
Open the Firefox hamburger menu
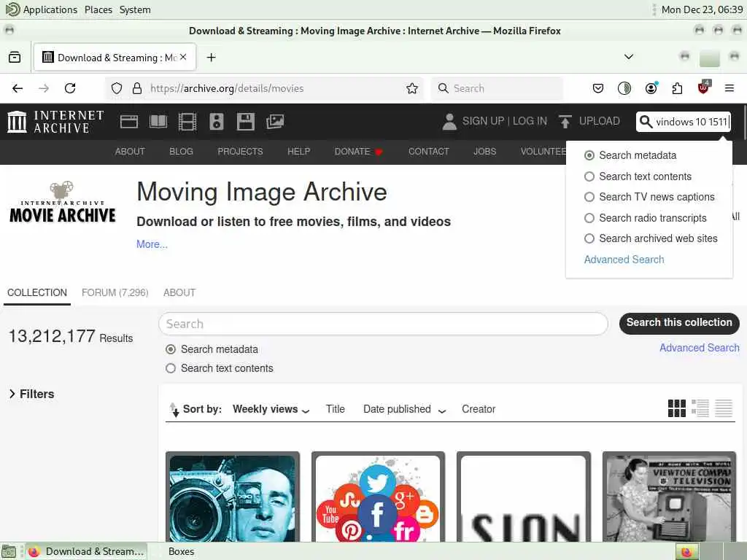(729, 88)
